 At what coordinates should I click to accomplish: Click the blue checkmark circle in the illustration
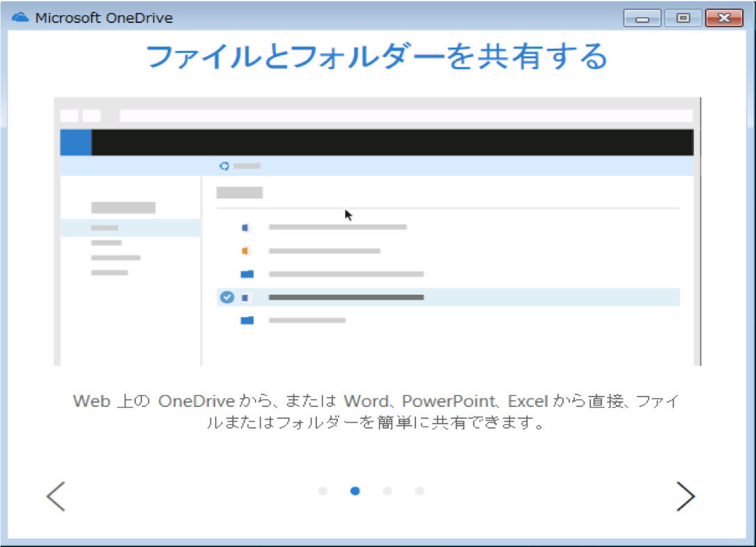[226, 298]
